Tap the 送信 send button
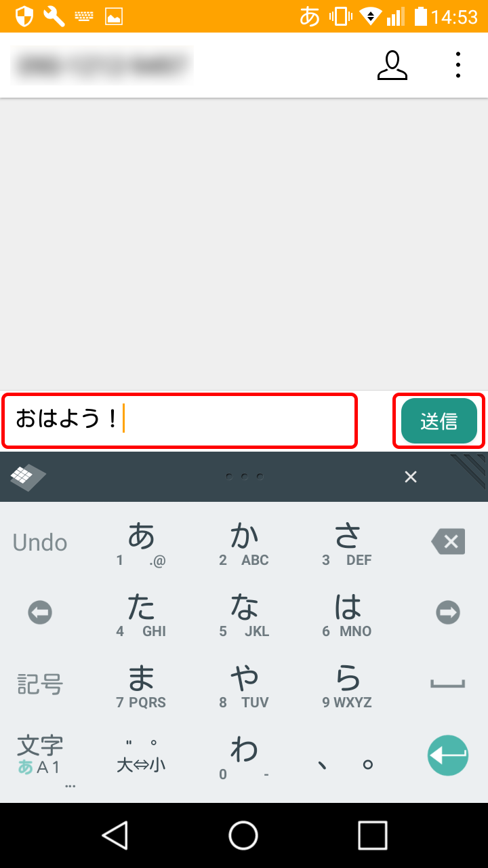 (x=439, y=421)
